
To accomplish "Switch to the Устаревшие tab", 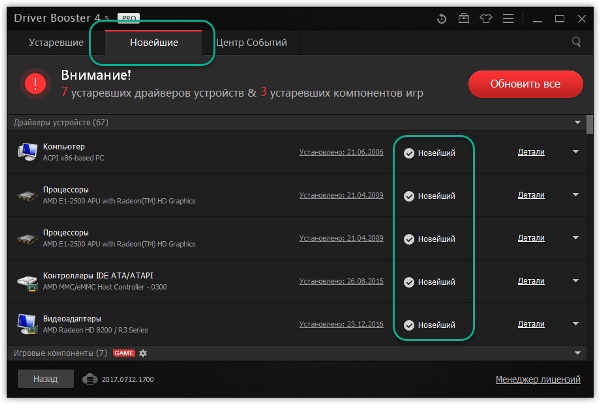I will point(56,42).
